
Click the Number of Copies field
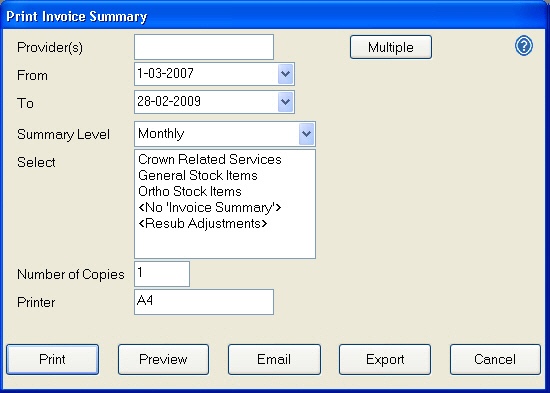point(162,274)
